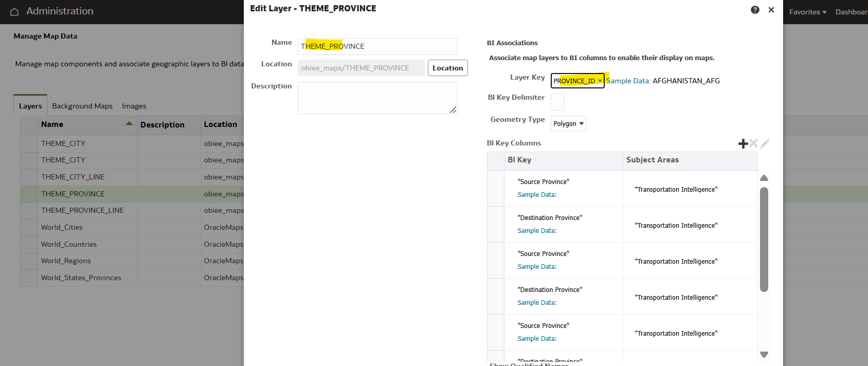
Task: Click the disabled obiee_maps/THEME_PROVINCE location field
Action: click(361, 68)
